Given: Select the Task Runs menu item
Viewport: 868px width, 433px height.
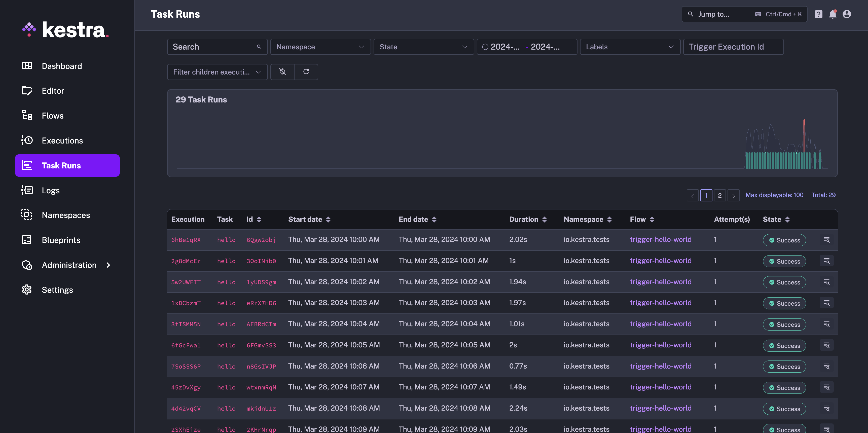Looking at the screenshot, I should tap(61, 165).
